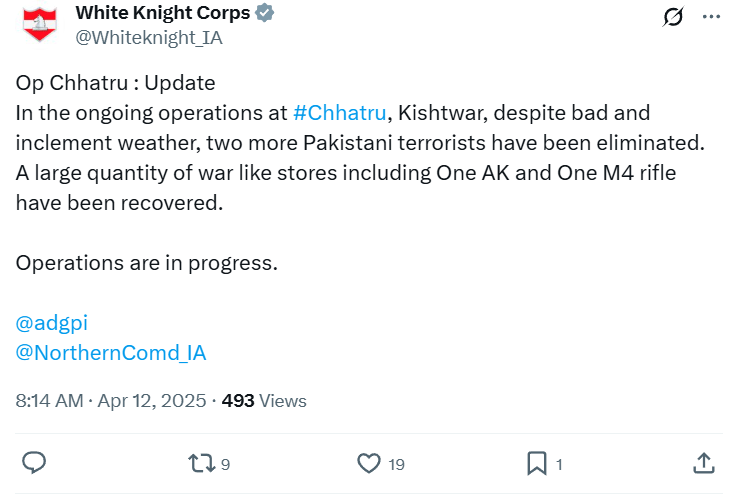
Task: Click the @Whiteknight_IA handle
Action: click(149, 37)
